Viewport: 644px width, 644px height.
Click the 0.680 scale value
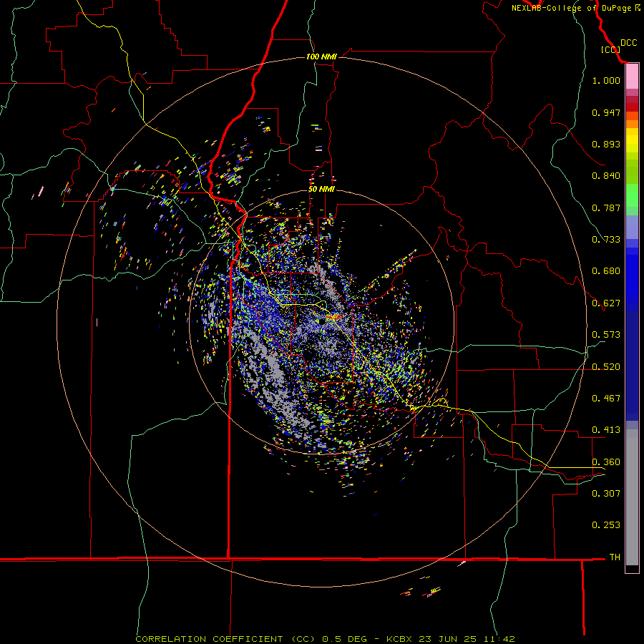click(606, 271)
